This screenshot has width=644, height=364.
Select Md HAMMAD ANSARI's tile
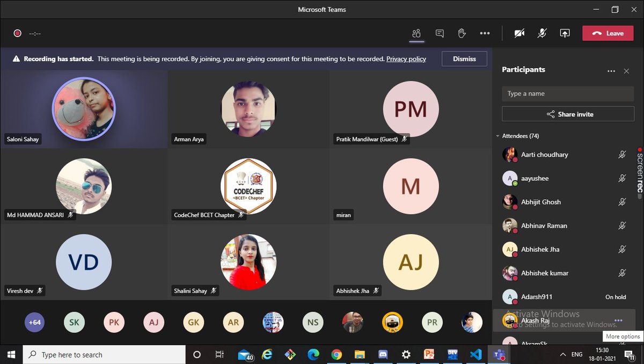tap(84, 186)
